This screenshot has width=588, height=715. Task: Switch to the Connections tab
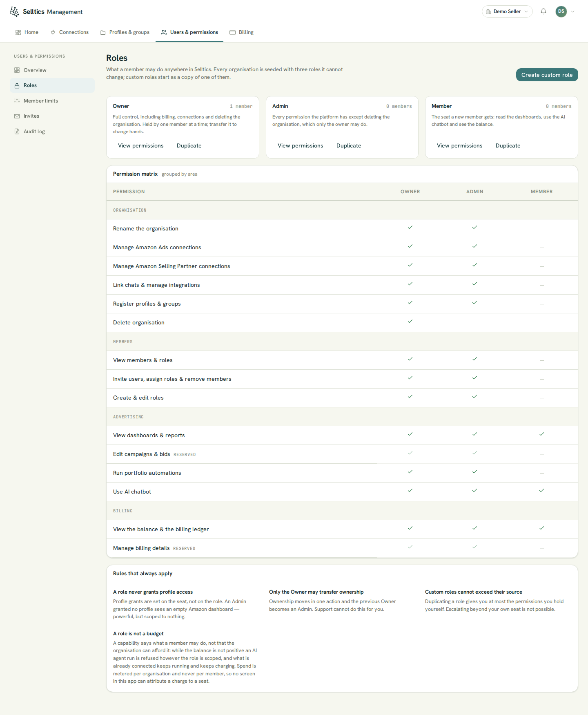[x=69, y=32]
